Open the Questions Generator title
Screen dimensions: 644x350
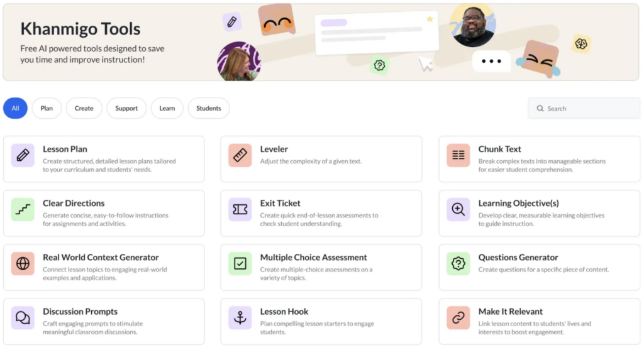pos(518,258)
